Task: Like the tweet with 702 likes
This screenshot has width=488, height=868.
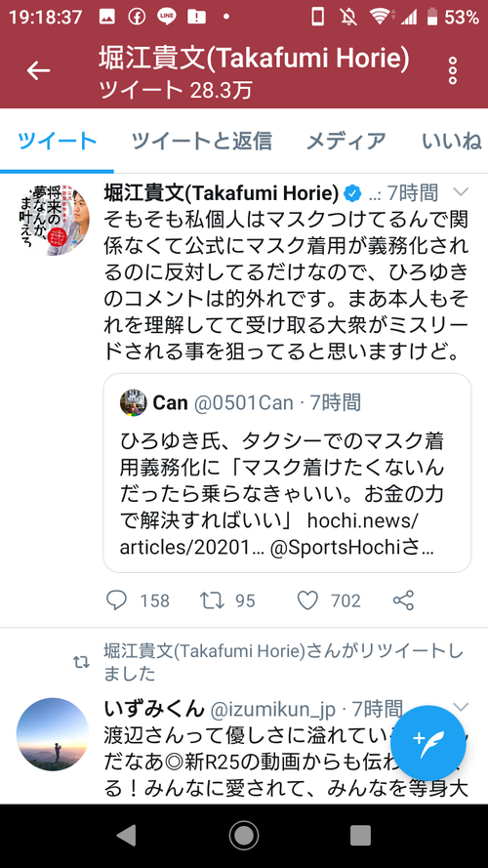Action: coord(308,600)
